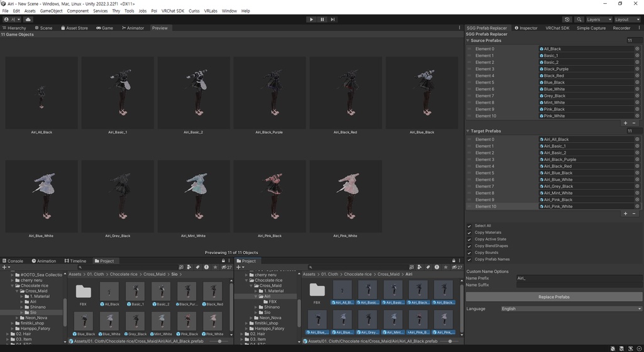The width and height of the screenshot is (644, 352).
Task: Open the Poi menu
Action: coord(154,11)
